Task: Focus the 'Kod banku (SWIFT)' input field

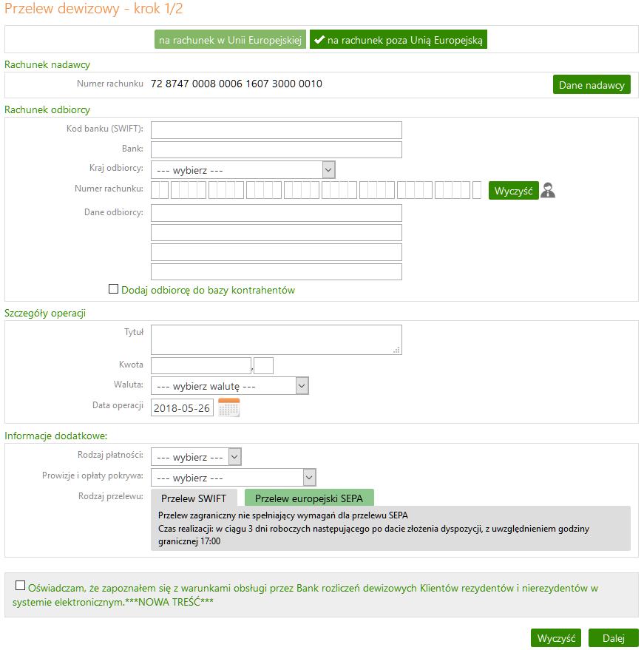Action: [x=277, y=130]
